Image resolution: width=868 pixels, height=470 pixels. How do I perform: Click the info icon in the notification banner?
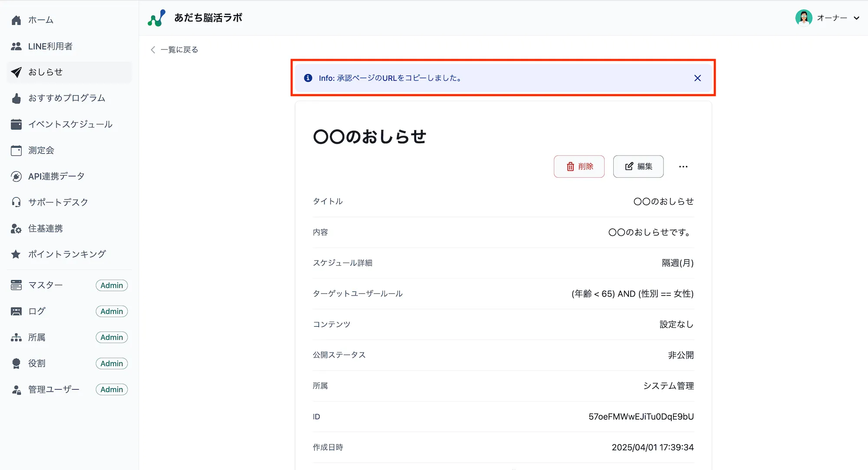coord(308,78)
